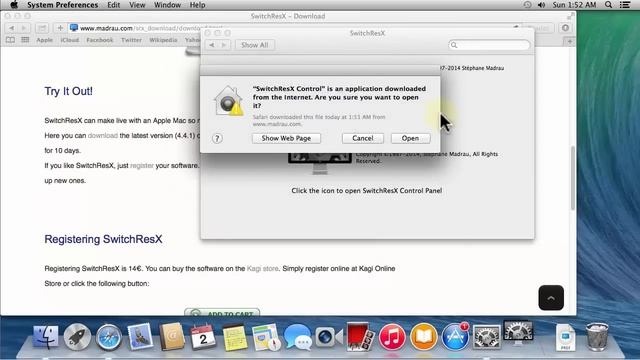Image resolution: width=640 pixels, height=360 pixels.
Task: Open Notes yellow notepad in Dock
Action: coord(235,337)
